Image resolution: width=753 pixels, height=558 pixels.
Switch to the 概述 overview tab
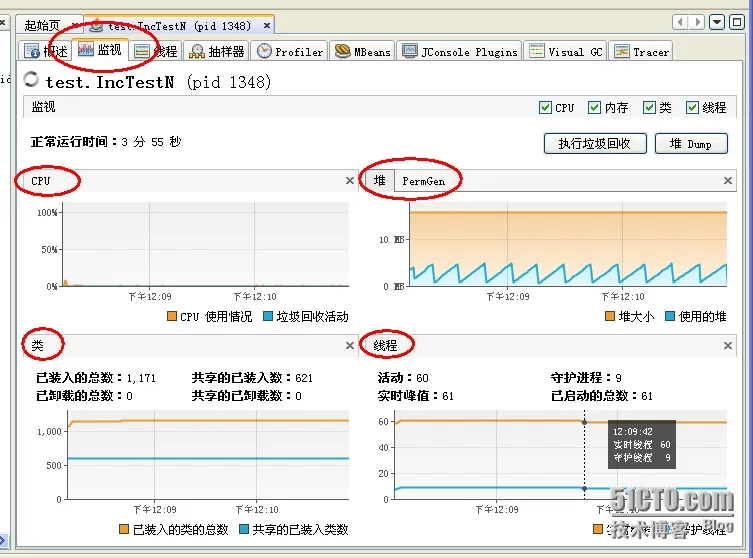46,51
